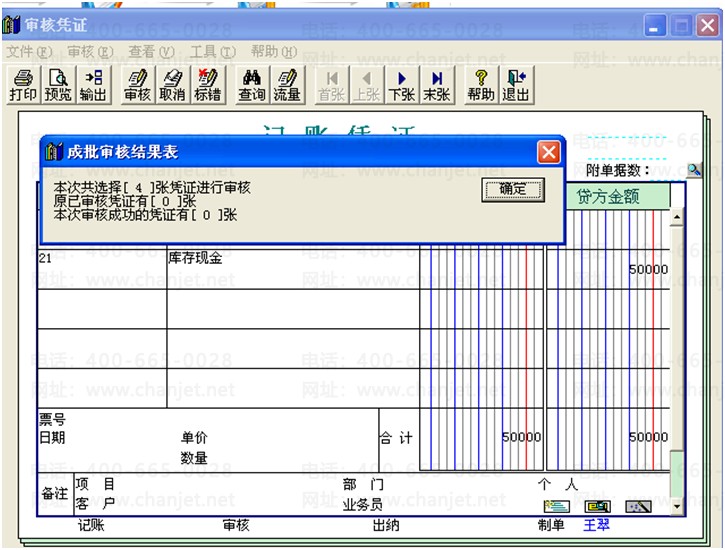Click the 备注 cell
Viewport: 725px width, 550px height.
(55, 494)
